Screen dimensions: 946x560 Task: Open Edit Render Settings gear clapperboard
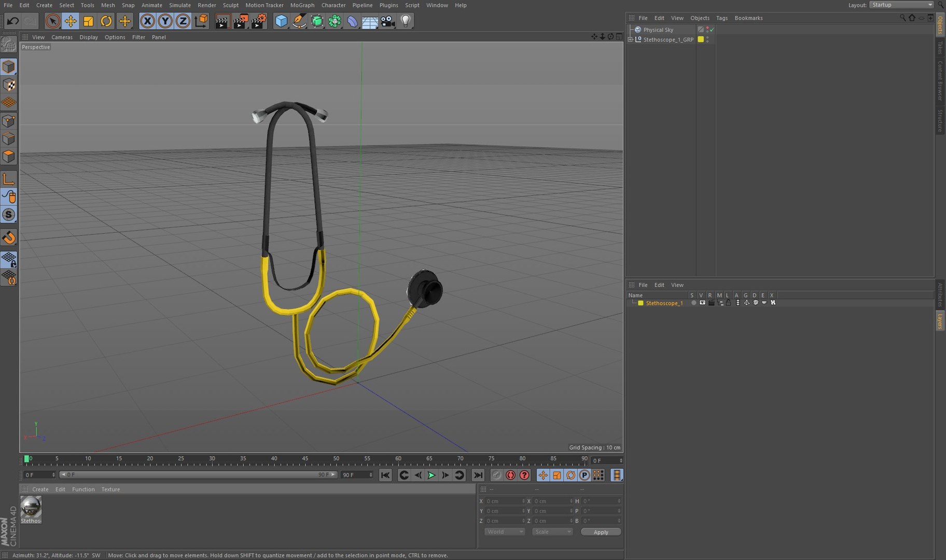[258, 21]
